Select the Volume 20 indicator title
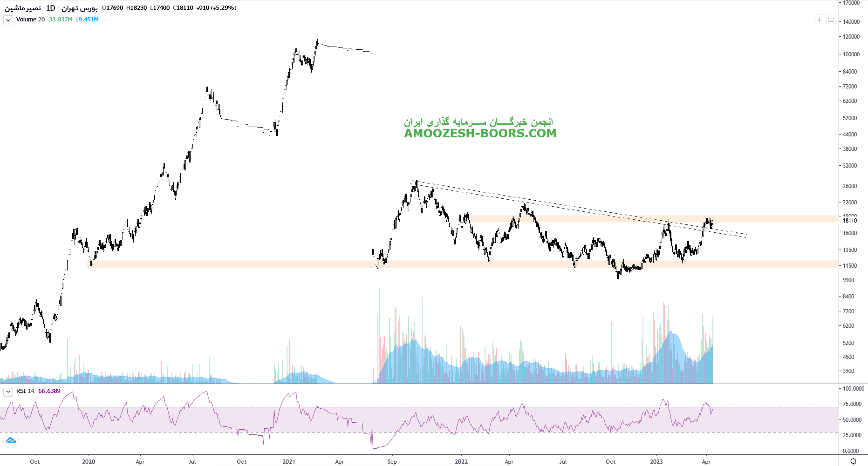Screen dimensions: 868x466 (30, 20)
